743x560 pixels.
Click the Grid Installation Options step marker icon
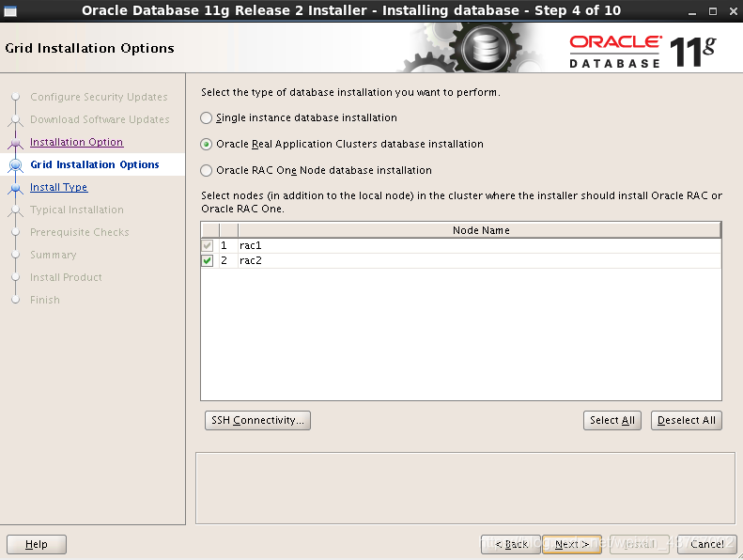(x=16, y=164)
